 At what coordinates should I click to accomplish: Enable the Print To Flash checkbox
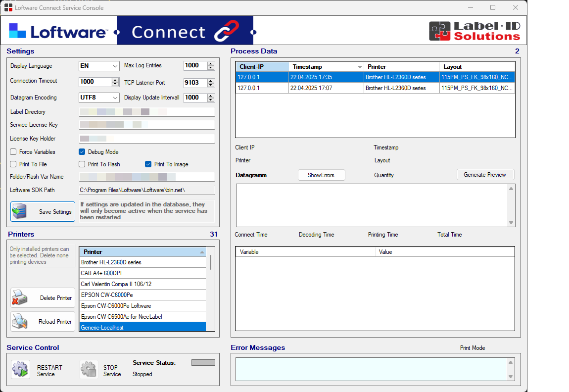pyautogui.click(x=82, y=164)
